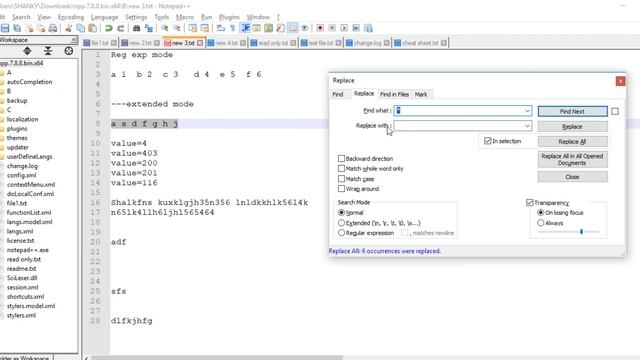Select Extended search mode radio
The image size is (640, 360).
click(341, 223)
